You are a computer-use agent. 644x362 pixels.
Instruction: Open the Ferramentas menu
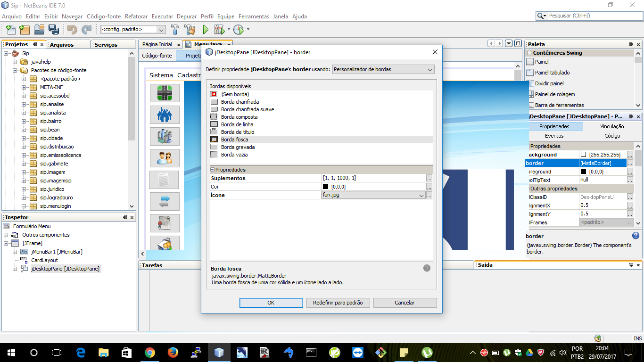[254, 16]
